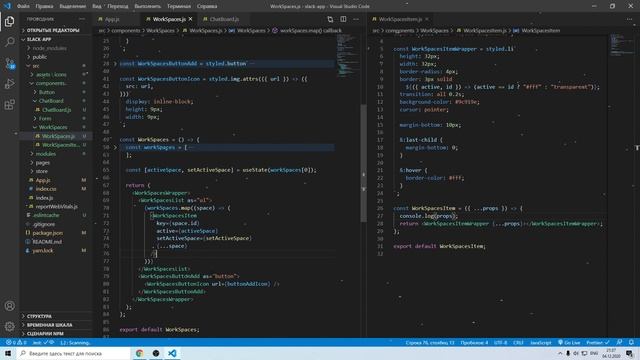Click Go Live in status bar
This screenshot has width=640, height=360.
point(569,342)
